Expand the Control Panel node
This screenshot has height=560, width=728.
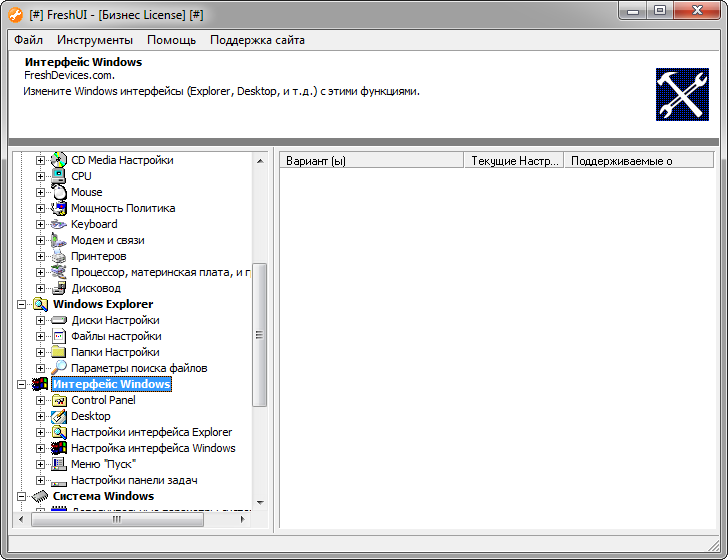40,400
